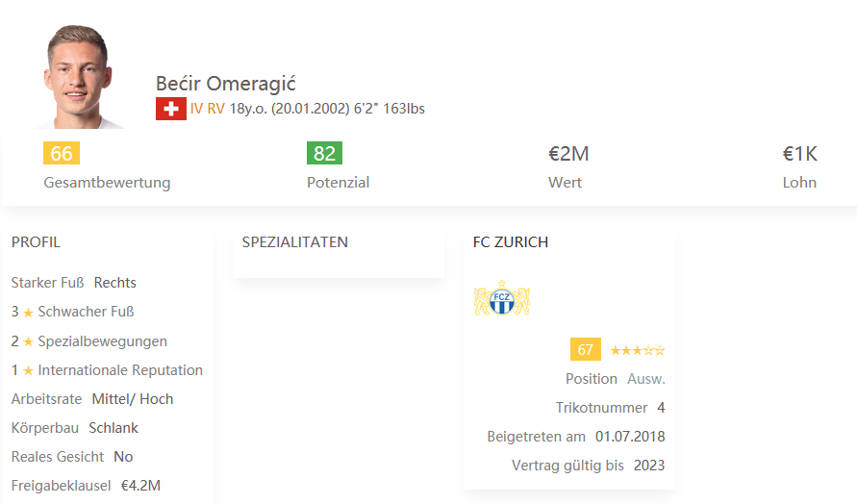Click the green 82 potential badge
This screenshot has height=504, width=857.
click(325, 153)
